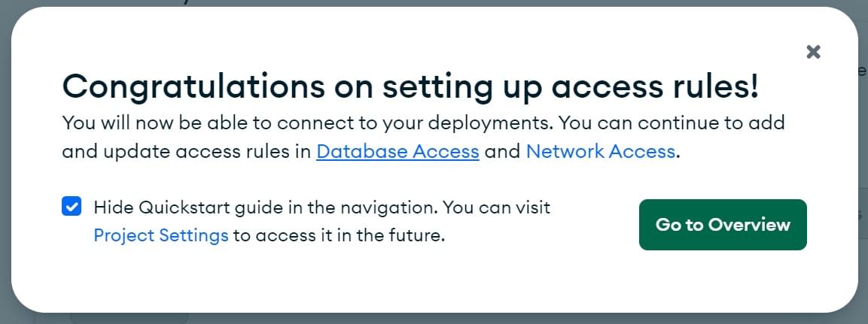The height and width of the screenshot is (324, 868).
Task: Navigate to Database Access from the dialog
Action: [x=397, y=151]
